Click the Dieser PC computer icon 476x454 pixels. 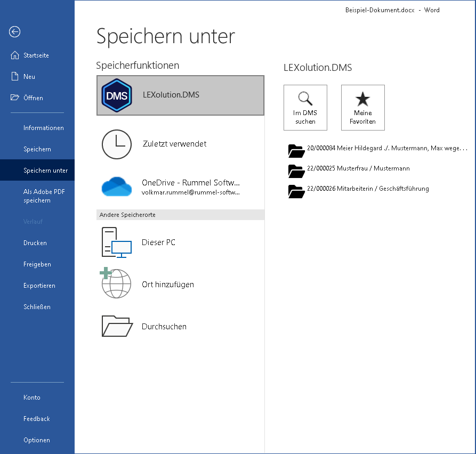click(x=117, y=242)
